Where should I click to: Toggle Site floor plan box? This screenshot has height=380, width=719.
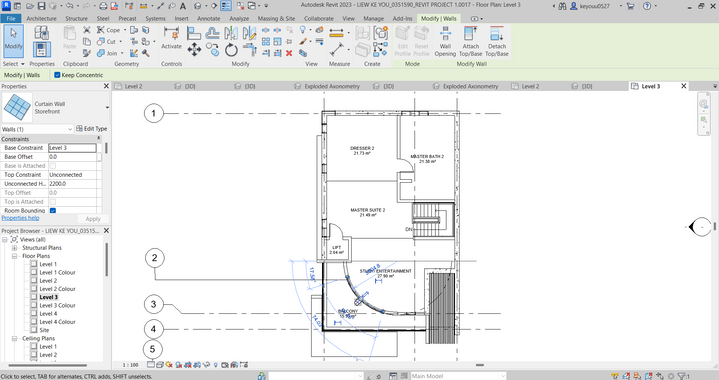[33, 330]
